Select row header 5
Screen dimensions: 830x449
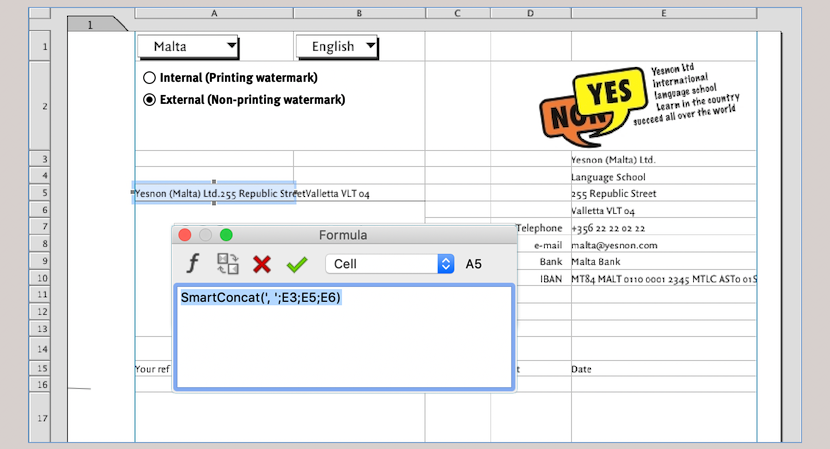tap(43, 193)
